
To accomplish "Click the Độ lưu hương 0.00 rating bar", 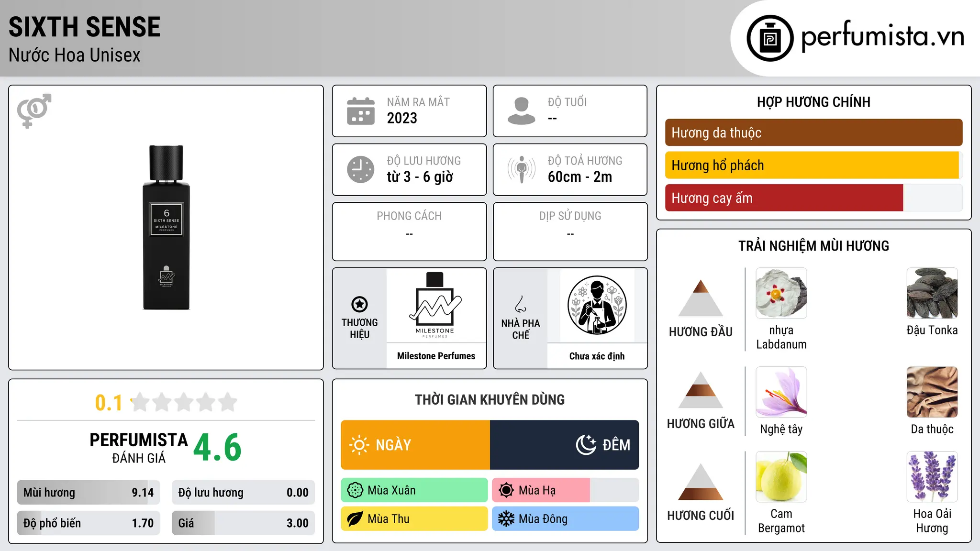I will click(244, 493).
